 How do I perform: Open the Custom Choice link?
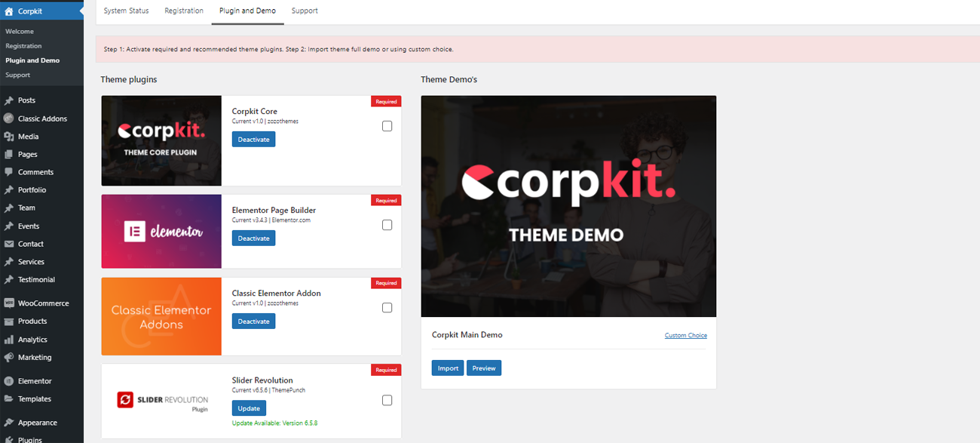(685, 335)
